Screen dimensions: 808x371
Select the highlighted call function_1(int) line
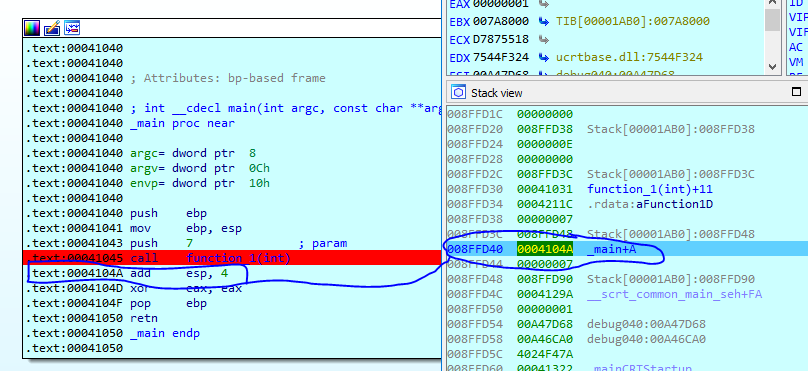(232, 258)
